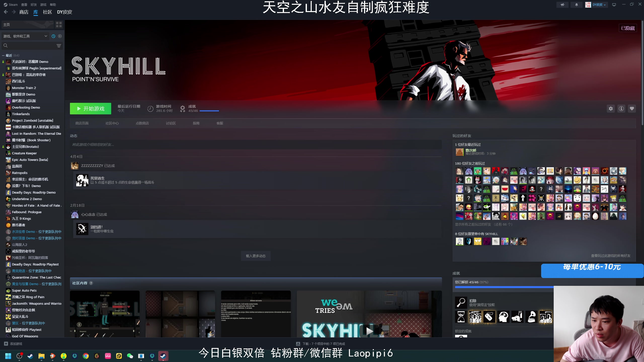This screenshot has width=644, height=362.
Task: Open the game info icon
Action: [621, 109]
